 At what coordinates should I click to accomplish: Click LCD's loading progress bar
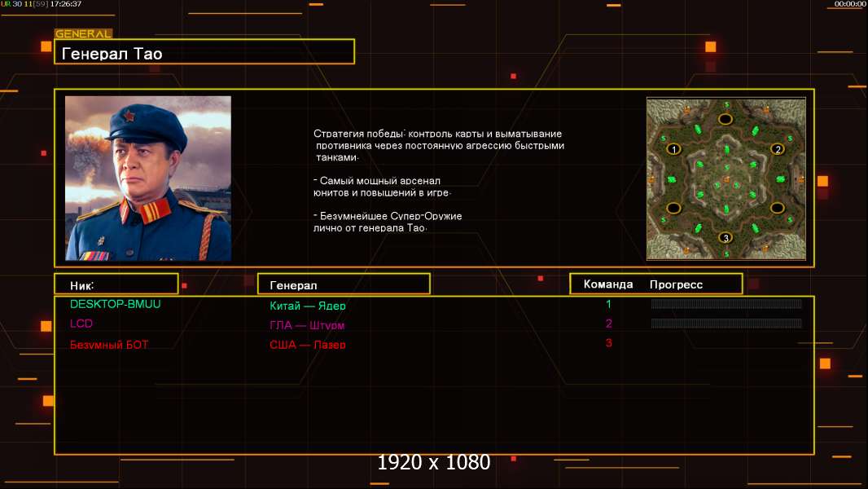726,323
